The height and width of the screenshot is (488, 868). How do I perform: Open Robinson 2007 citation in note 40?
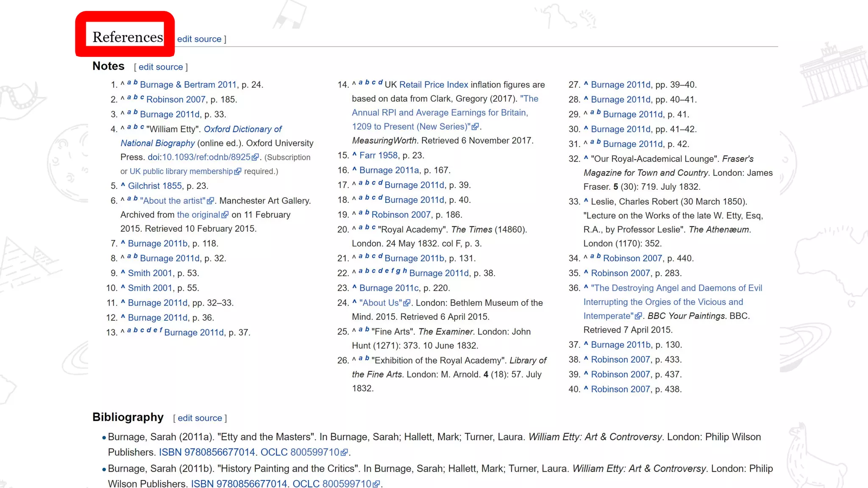pos(620,389)
